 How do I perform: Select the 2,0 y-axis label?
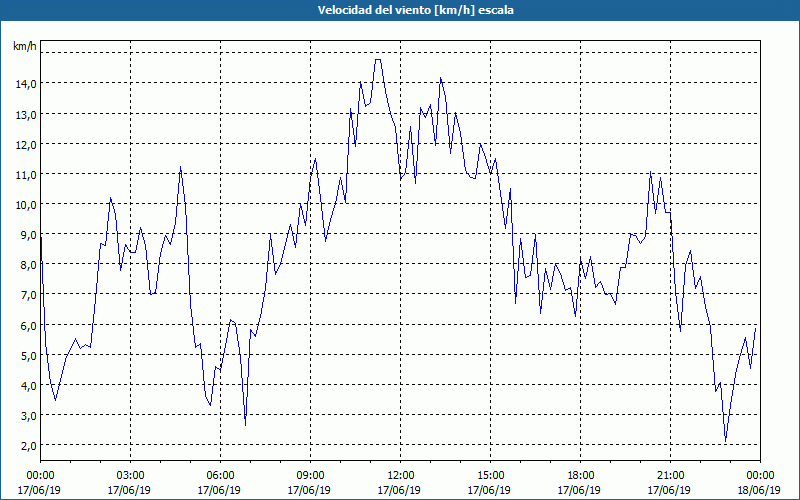28,446
